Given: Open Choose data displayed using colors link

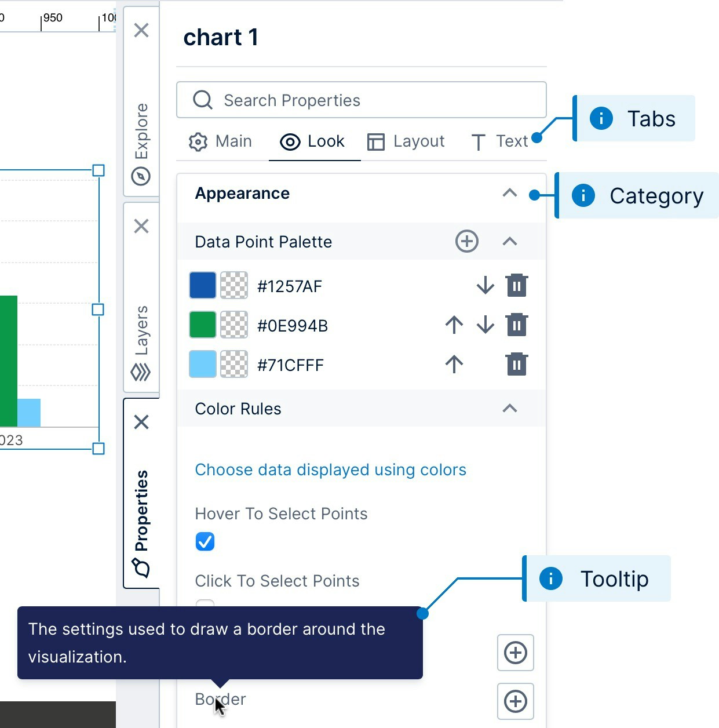Looking at the screenshot, I should point(331,469).
